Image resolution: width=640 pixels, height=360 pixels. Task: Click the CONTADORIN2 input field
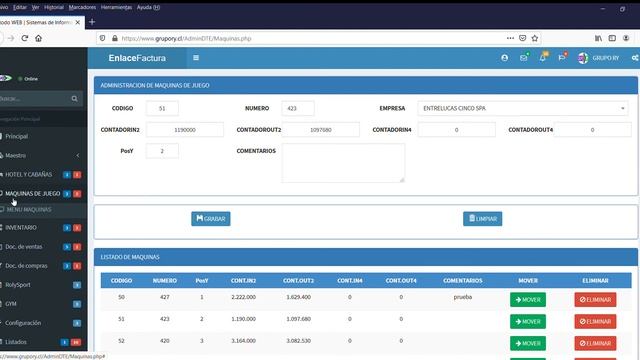click(185, 130)
